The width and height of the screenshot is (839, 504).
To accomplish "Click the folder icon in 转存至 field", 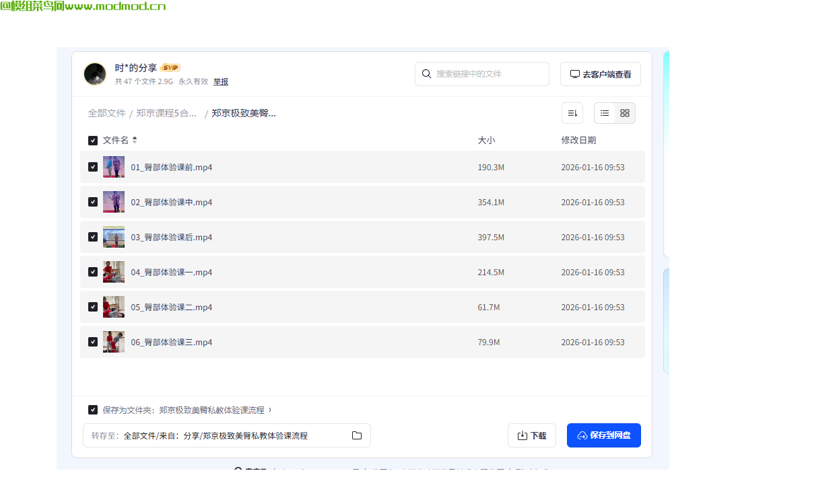I will [x=357, y=435].
